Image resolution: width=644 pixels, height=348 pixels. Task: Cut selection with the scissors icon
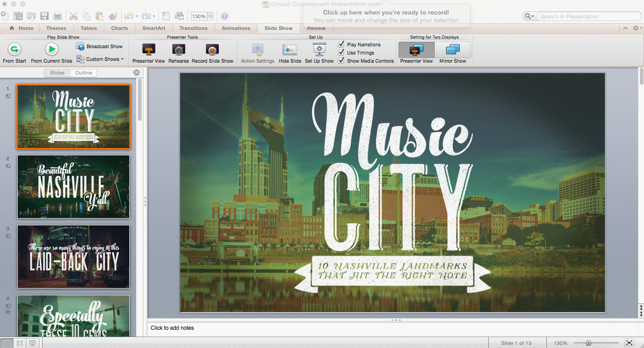point(74,16)
